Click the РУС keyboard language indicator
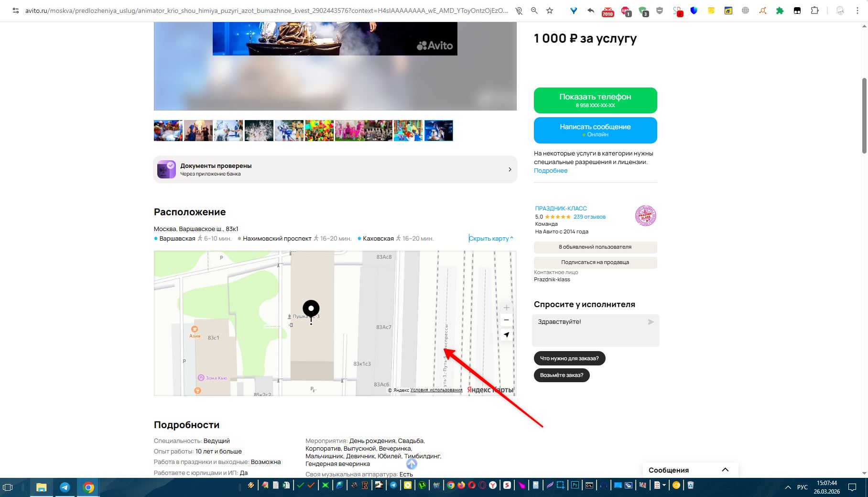The height and width of the screenshot is (497, 868). (803, 487)
